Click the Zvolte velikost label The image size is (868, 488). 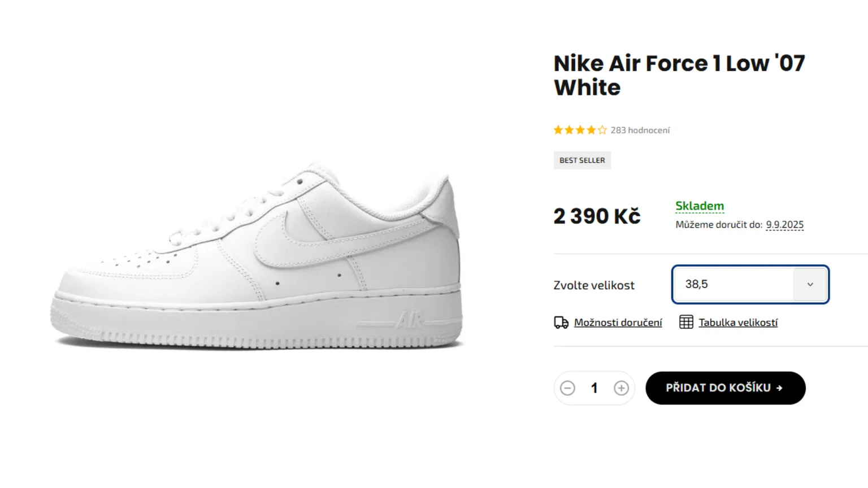click(x=593, y=285)
